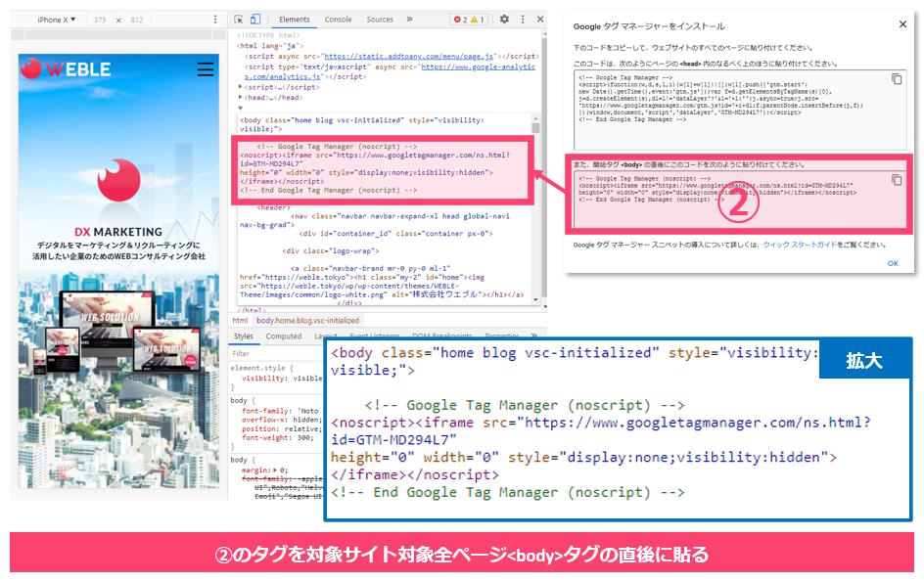Open the DevTools settings gear
The width and height of the screenshot is (924, 582).
[504, 19]
